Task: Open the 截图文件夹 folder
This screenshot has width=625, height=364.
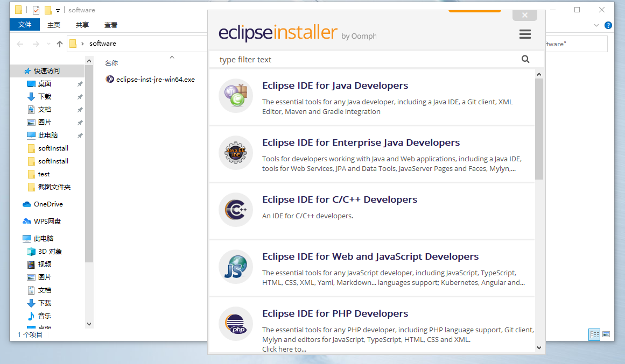Action: coord(54,187)
